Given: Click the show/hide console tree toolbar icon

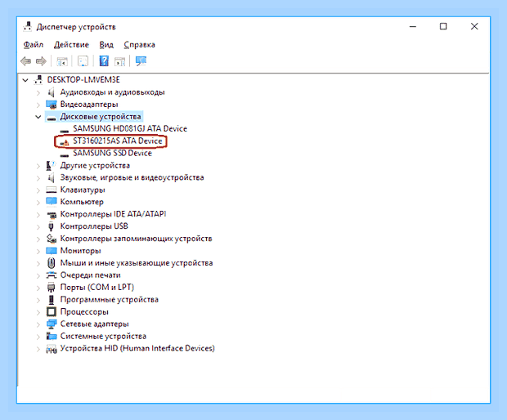Looking at the screenshot, I should (62, 61).
